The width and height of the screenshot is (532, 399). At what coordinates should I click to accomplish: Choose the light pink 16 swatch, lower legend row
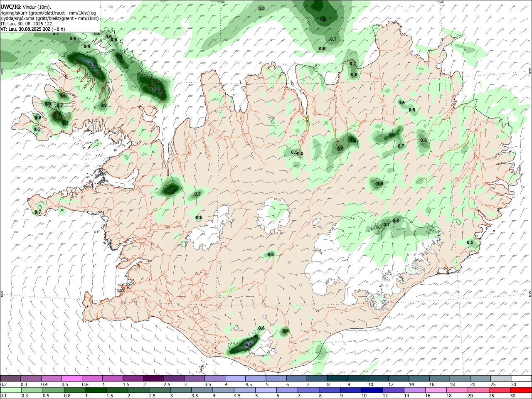(436, 390)
